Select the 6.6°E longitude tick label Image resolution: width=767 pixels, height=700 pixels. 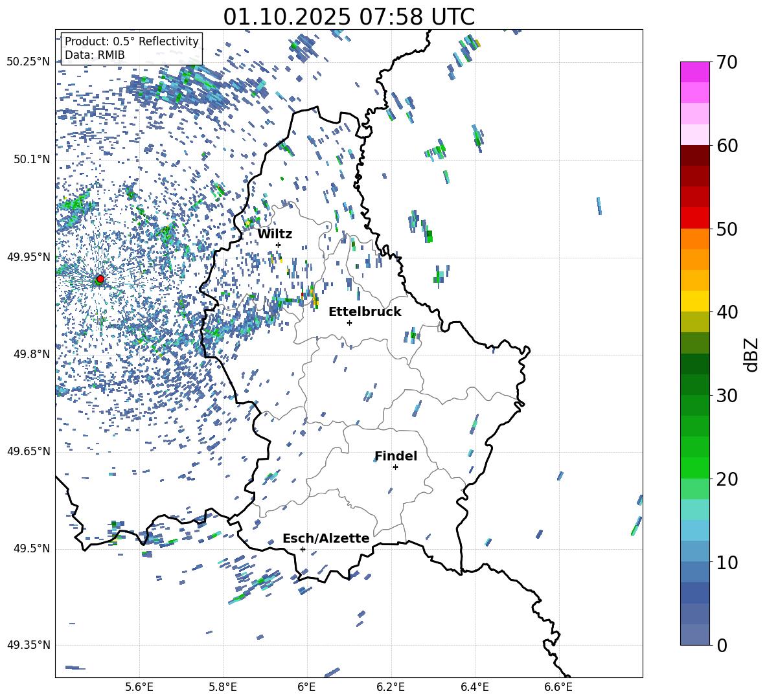(558, 686)
